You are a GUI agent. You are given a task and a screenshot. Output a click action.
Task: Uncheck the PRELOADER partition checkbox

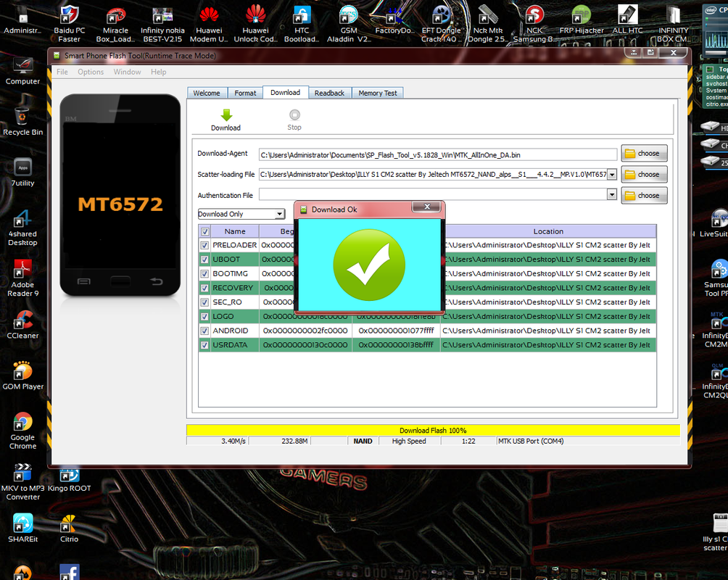pos(204,245)
